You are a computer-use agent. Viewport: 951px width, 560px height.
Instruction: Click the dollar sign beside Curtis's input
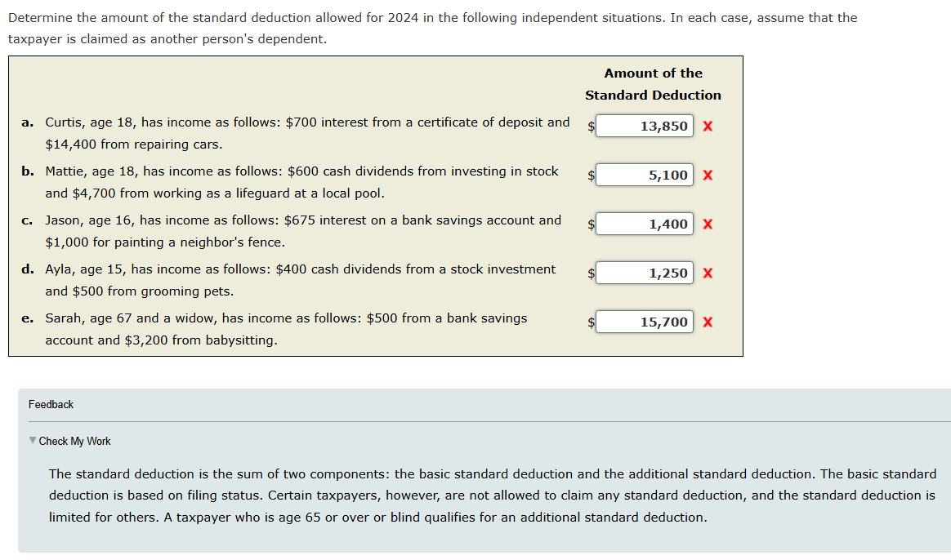[590, 127]
